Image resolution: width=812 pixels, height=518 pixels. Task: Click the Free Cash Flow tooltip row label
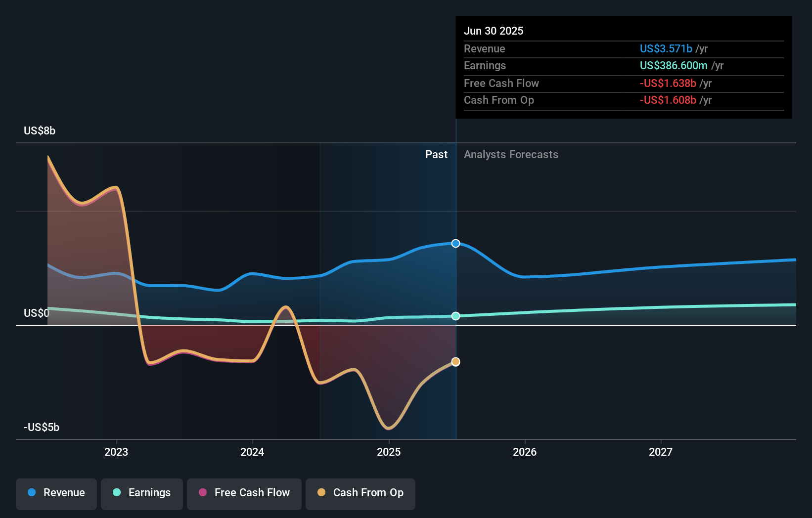[501, 83]
